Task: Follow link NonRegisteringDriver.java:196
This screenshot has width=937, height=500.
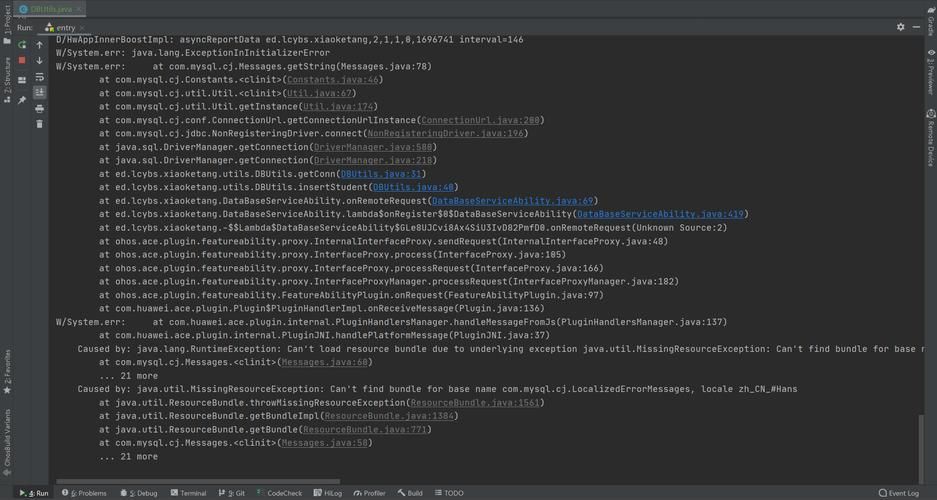Action: (x=446, y=133)
